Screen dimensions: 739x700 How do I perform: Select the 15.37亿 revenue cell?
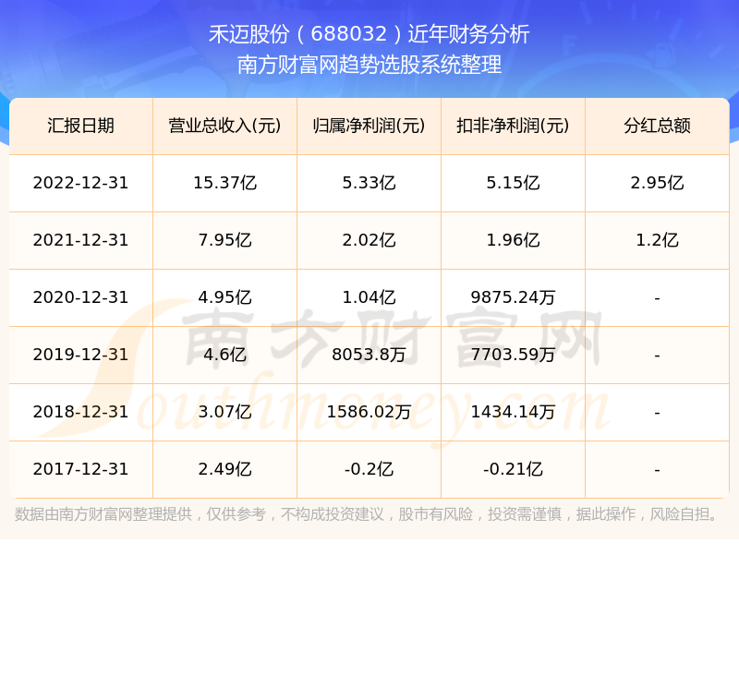click(224, 183)
